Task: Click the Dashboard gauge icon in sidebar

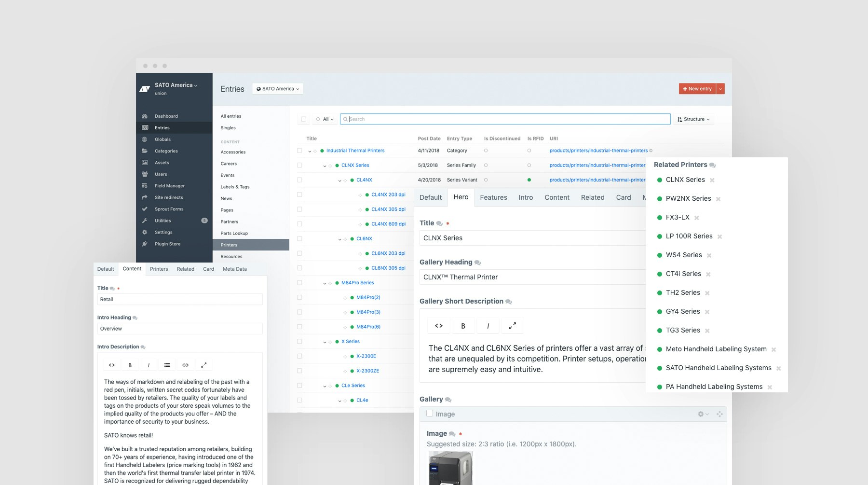Action: pos(145,116)
